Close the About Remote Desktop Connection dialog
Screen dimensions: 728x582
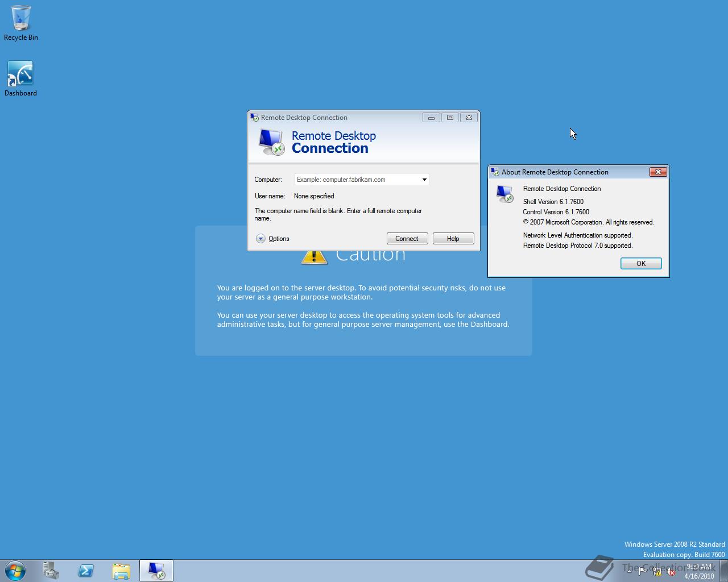click(x=658, y=172)
